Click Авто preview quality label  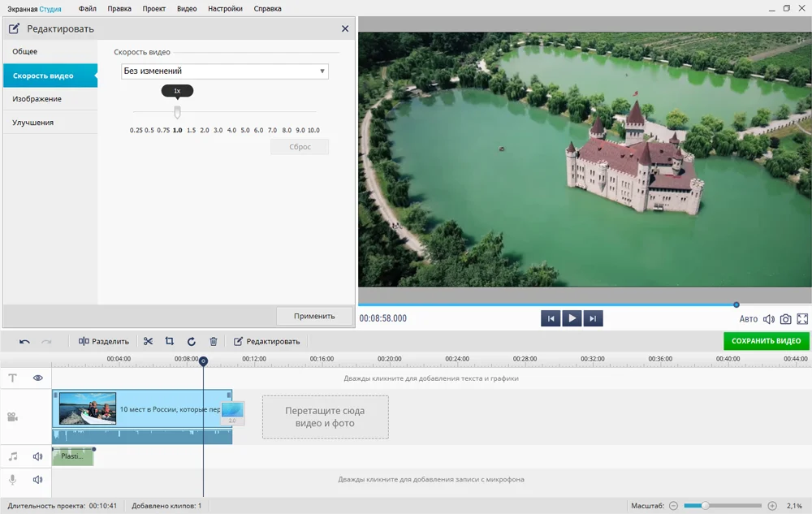749,319
